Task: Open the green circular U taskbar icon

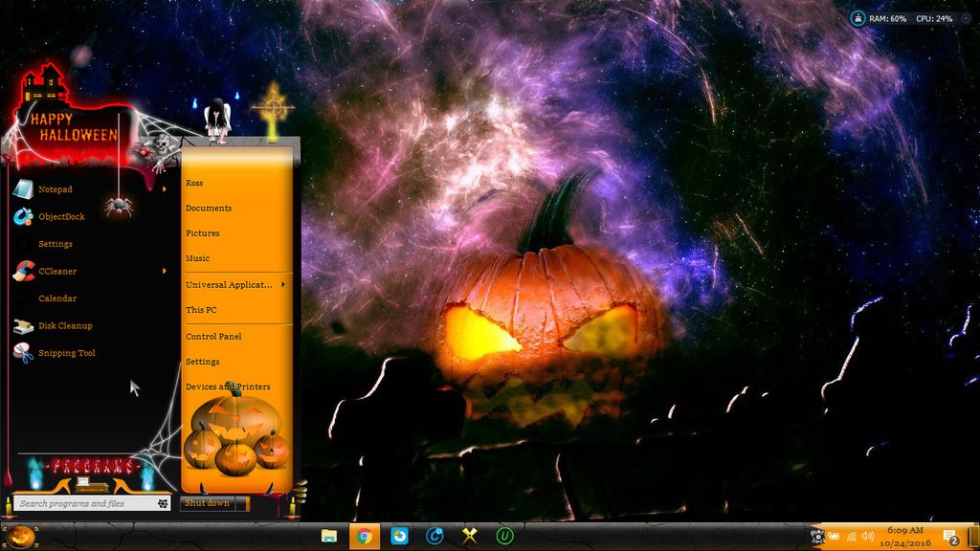Action: [x=504, y=536]
